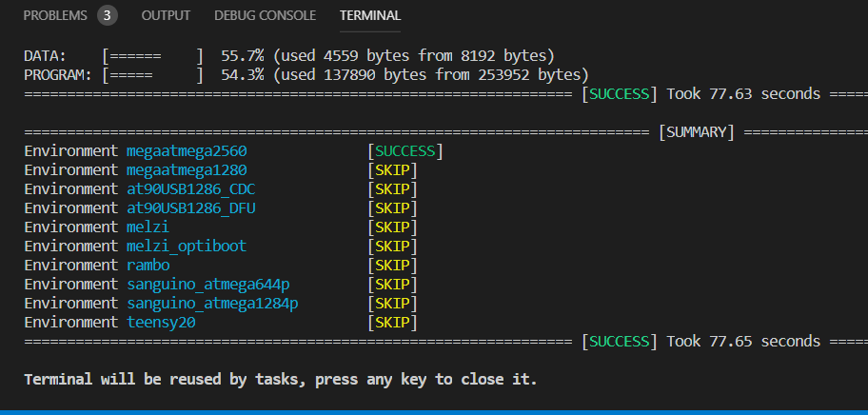Click the problems count badge 3
868x415 pixels.
108,15
